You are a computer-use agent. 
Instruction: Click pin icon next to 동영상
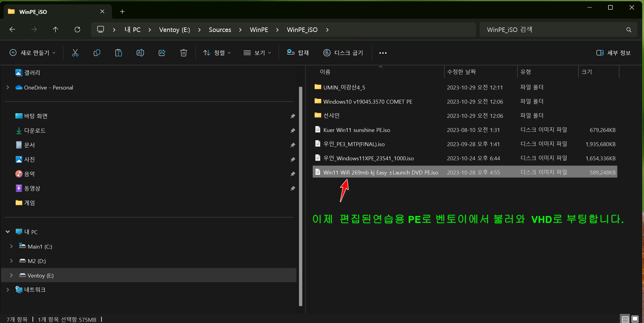coord(293,188)
